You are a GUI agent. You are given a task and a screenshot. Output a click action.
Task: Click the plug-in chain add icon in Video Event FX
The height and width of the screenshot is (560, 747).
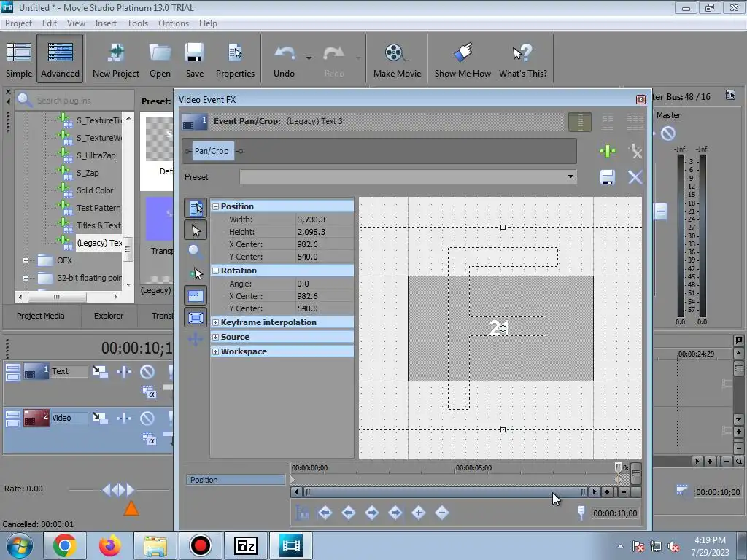tap(608, 152)
